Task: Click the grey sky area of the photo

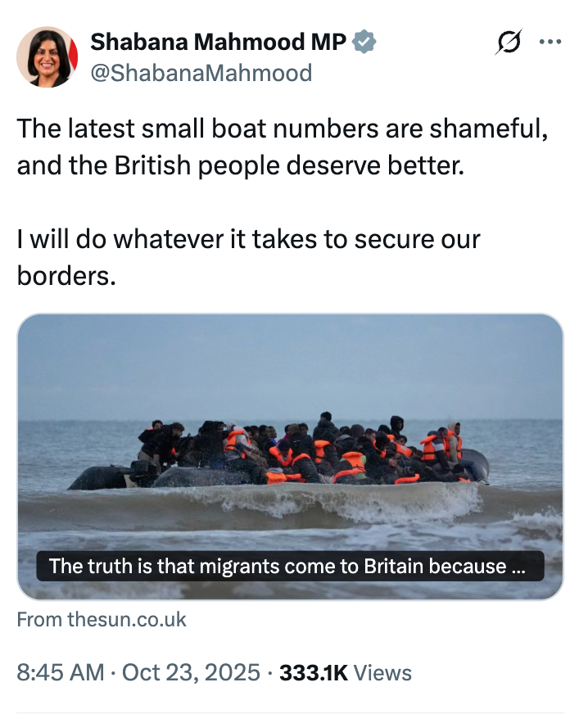Action: (290, 360)
